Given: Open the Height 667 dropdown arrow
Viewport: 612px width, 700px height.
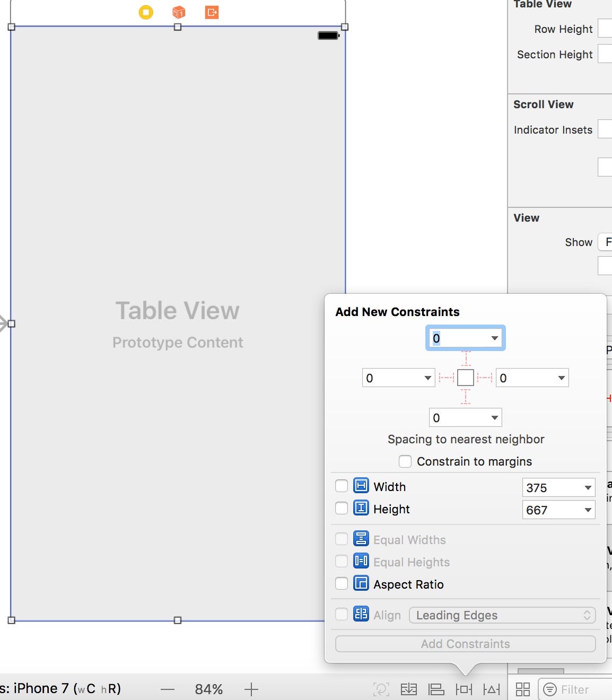Looking at the screenshot, I should 588,510.
